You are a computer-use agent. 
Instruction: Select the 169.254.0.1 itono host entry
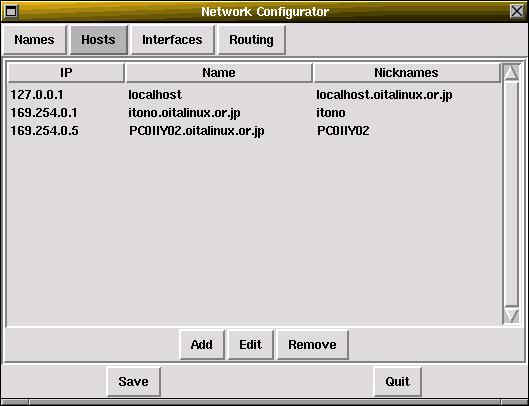pyautogui.click(x=254, y=112)
